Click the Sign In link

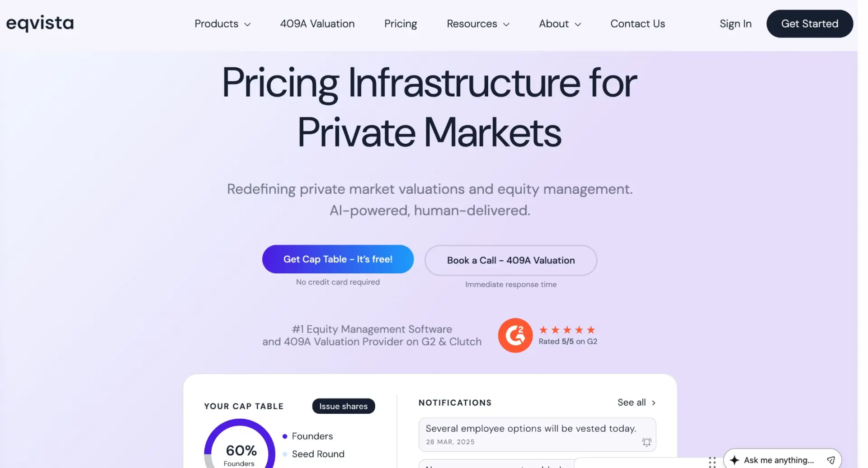pyautogui.click(x=736, y=23)
